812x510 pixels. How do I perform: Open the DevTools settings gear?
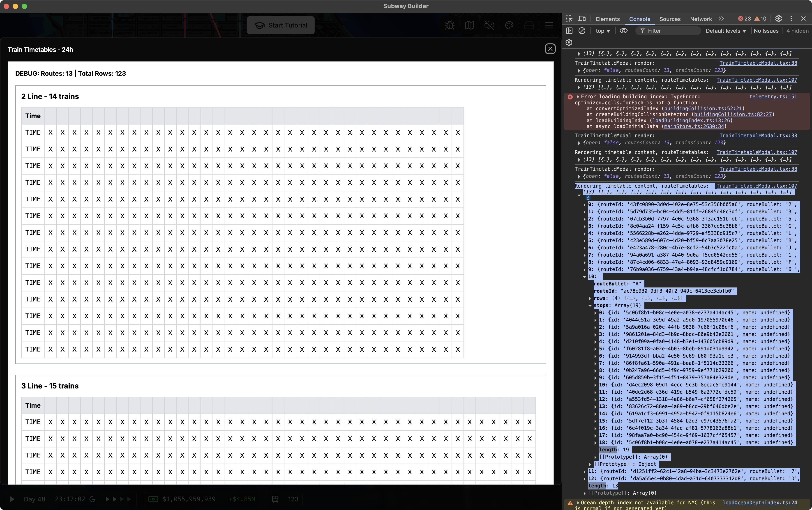tap(779, 18)
